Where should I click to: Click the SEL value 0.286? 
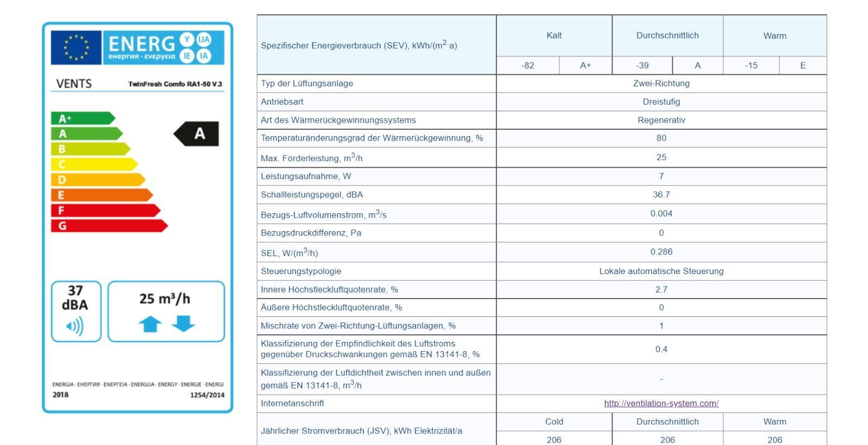click(661, 252)
